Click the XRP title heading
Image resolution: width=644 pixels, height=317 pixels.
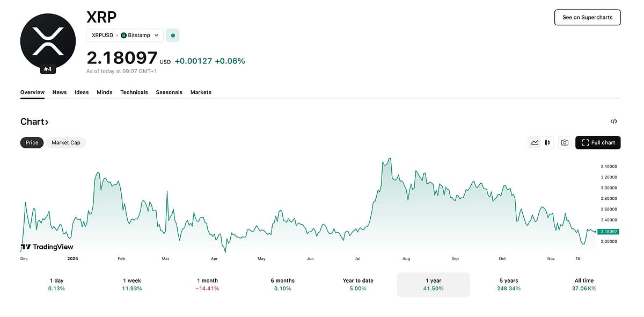[x=101, y=17]
